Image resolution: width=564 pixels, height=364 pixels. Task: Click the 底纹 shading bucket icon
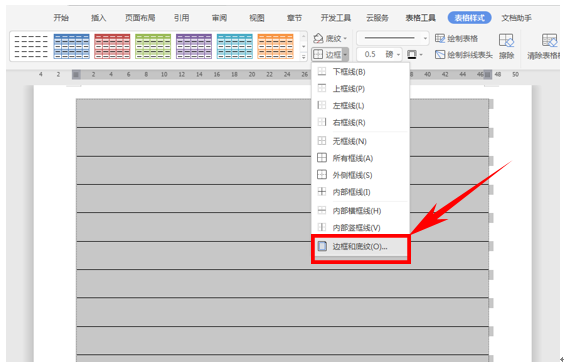(318, 38)
